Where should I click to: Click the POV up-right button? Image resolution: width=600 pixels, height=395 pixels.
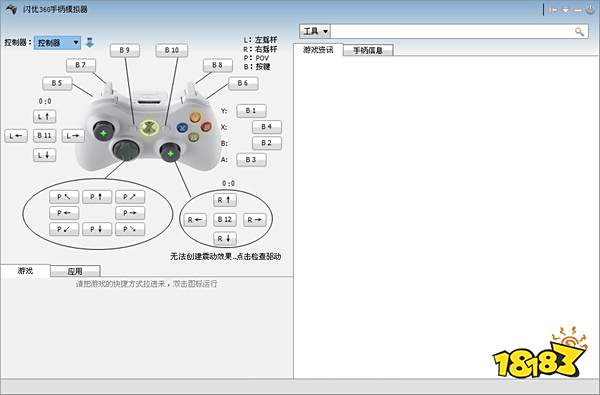point(130,197)
